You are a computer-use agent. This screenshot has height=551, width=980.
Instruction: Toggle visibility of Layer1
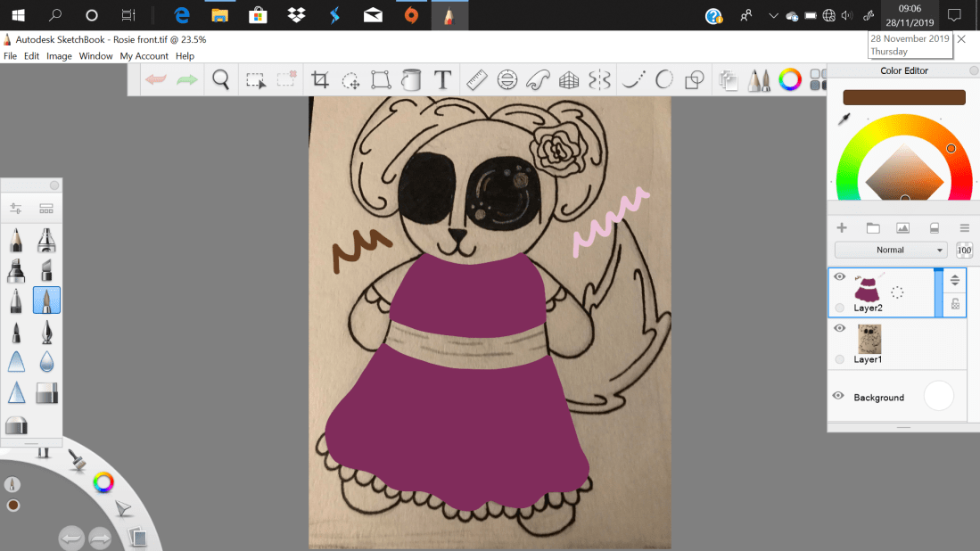(839, 328)
